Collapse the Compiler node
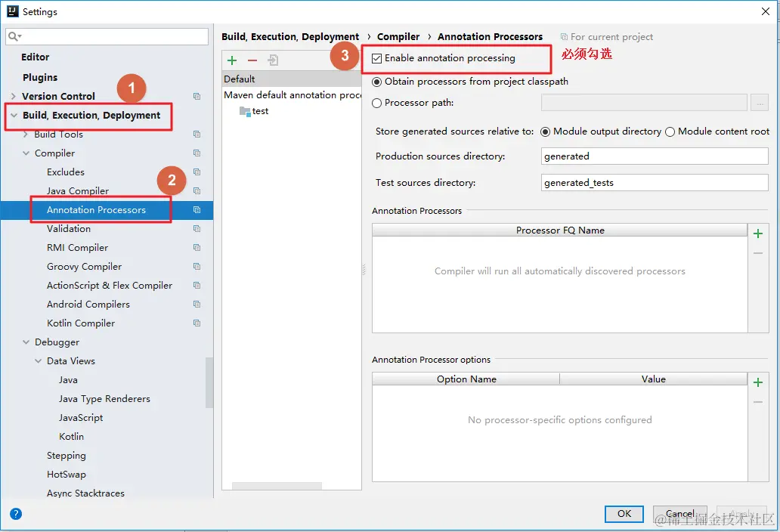Screen dimensions: 780x532 pyautogui.click(x=26, y=153)
